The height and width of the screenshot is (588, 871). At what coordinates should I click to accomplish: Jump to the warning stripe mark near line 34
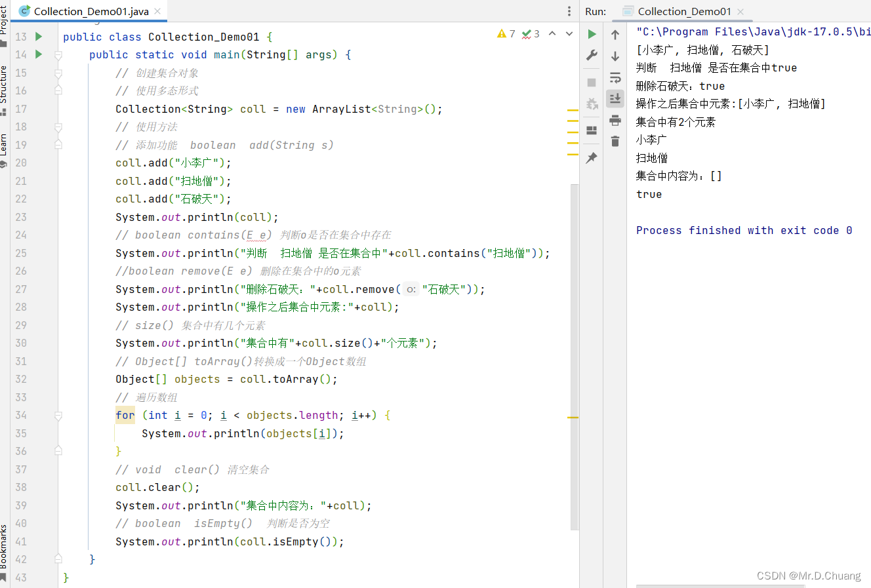pyautogui.click(x=573, y=417)
